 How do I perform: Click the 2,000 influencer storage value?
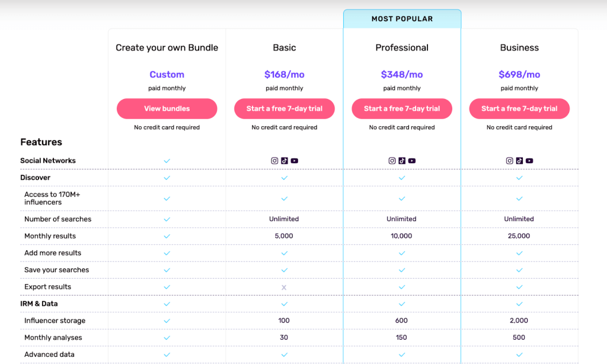[x=519, y=321]
